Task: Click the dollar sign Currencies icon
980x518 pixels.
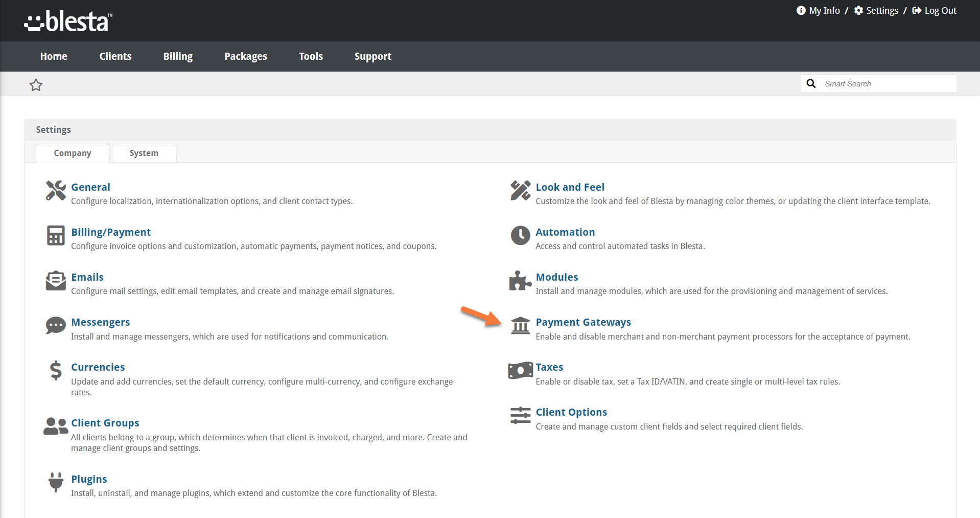Action: 56,370
